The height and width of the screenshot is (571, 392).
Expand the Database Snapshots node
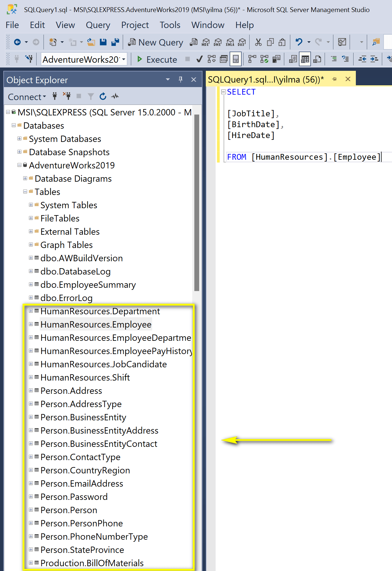click(19, 152)
